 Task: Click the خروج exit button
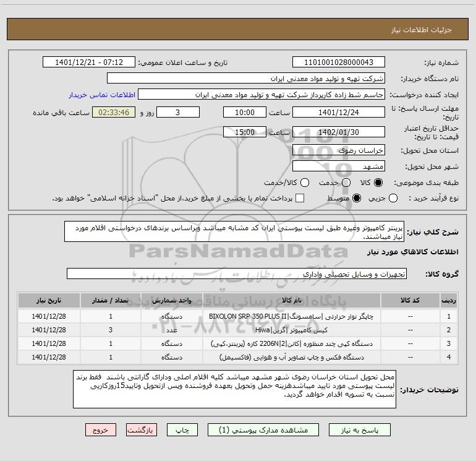pyautogui.click(x=101, y=430)
